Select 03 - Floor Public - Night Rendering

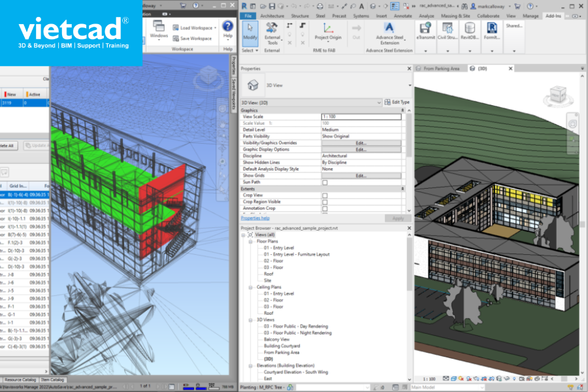click(x=297, y=333)
